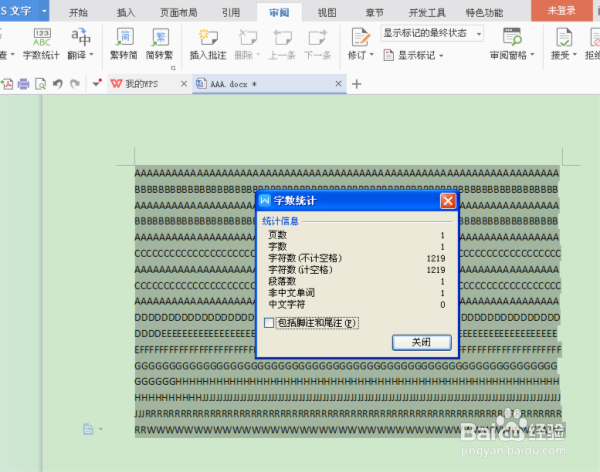Image resolution: width=600 pixels, height=472 pixels.
Task: Expand the 删除 dropdown arrow
Action: (258, 55)
